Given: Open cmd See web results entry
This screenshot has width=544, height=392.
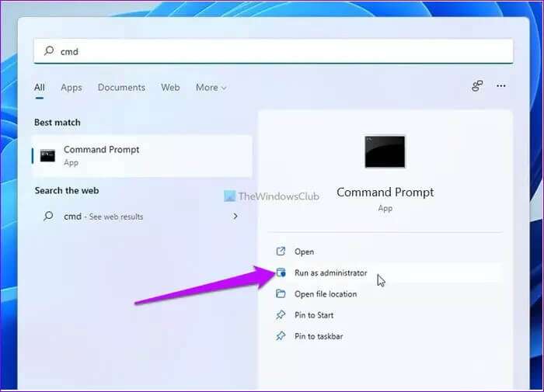Looking at the screenshot, I should [x=142, y=217].
